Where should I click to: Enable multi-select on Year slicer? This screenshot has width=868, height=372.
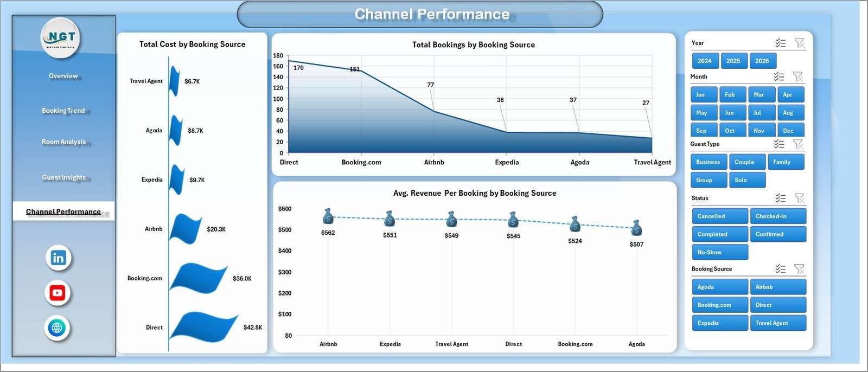[x=780, y=43]
